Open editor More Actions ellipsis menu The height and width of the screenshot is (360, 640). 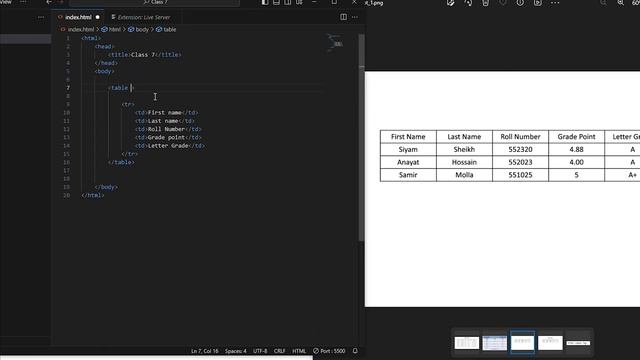pos(355,17)
